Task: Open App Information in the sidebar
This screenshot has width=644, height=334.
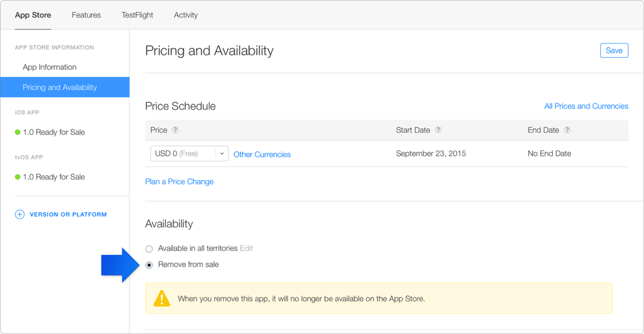Action: pyautogui.click(x=50, y=67)
